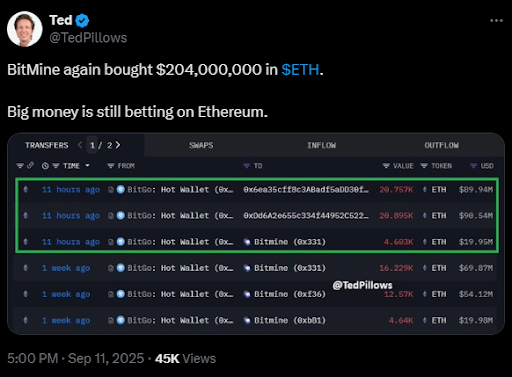Open the tweet timestamp Sep 11, 2025
This screenshot has height=377, width=512.
click(106, 359)
